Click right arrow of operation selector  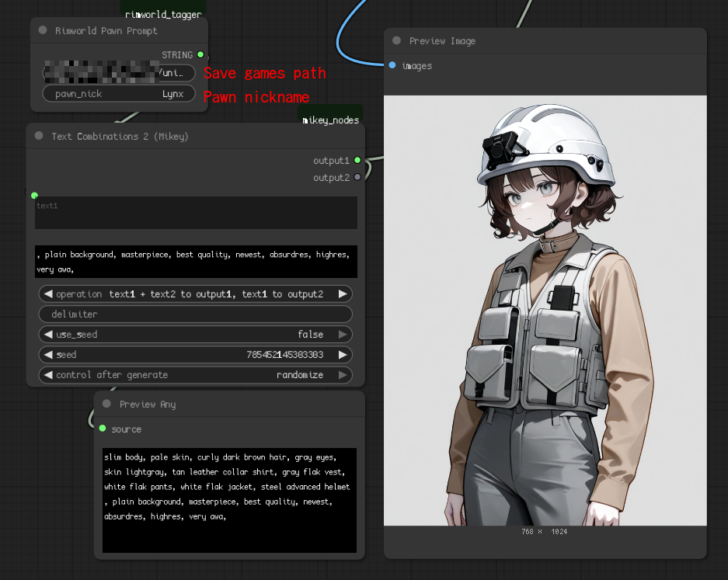click(343, 294)
